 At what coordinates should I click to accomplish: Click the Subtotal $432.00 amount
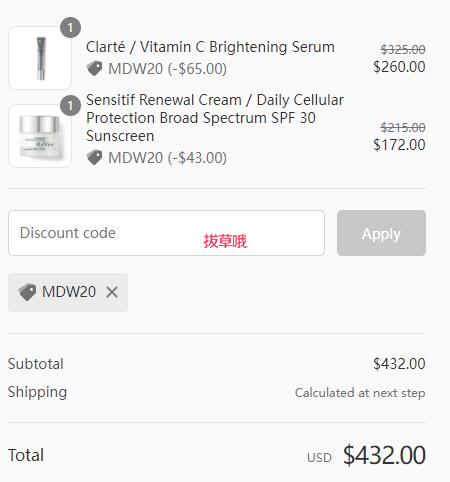click(x=399, y=364)
